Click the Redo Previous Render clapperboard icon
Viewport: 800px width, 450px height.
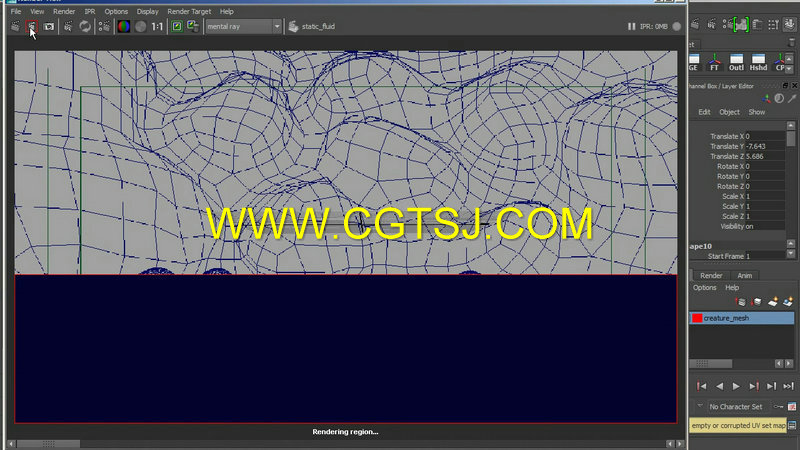click(x=16, y=26)
